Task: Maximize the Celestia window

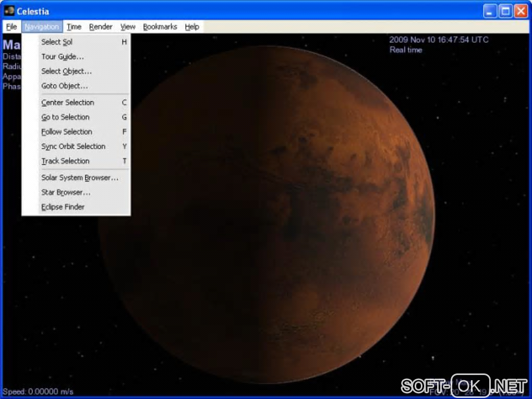Action: pos(505,11)
